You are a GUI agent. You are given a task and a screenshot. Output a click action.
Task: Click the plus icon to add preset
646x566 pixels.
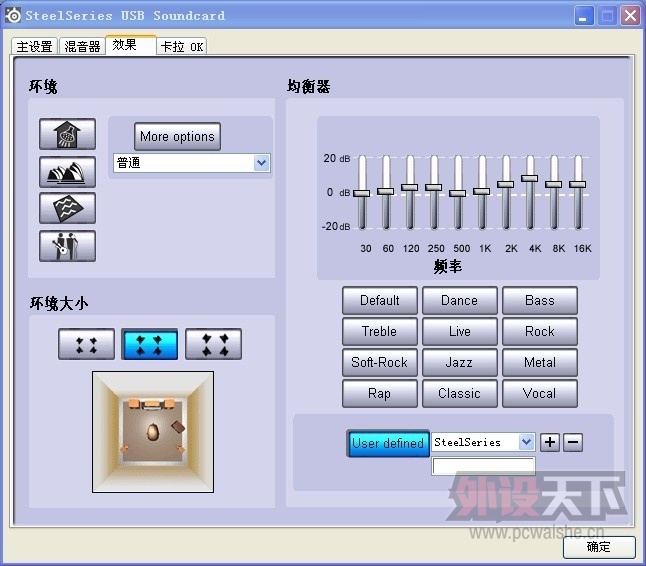[550, 442]
